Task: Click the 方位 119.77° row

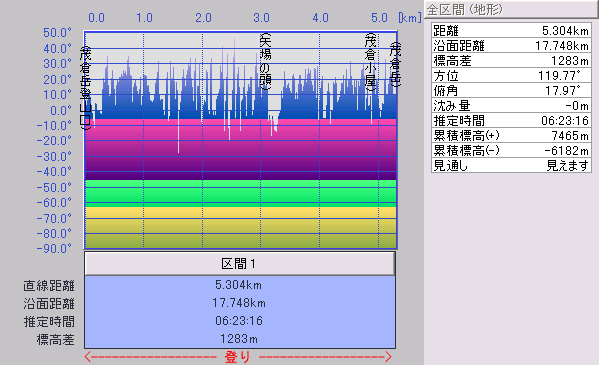Action: pyautogui.click(x=511, y=75)
